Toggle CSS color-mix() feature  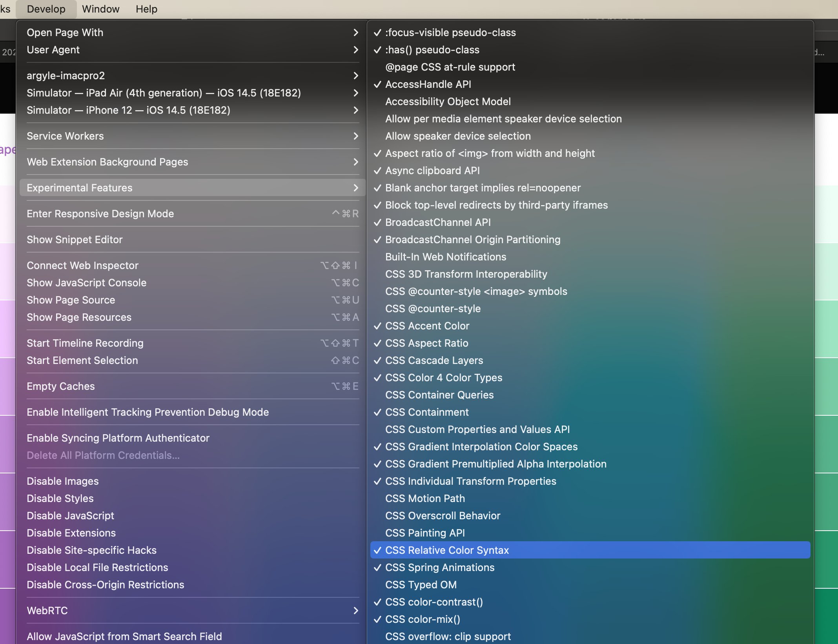422,619
